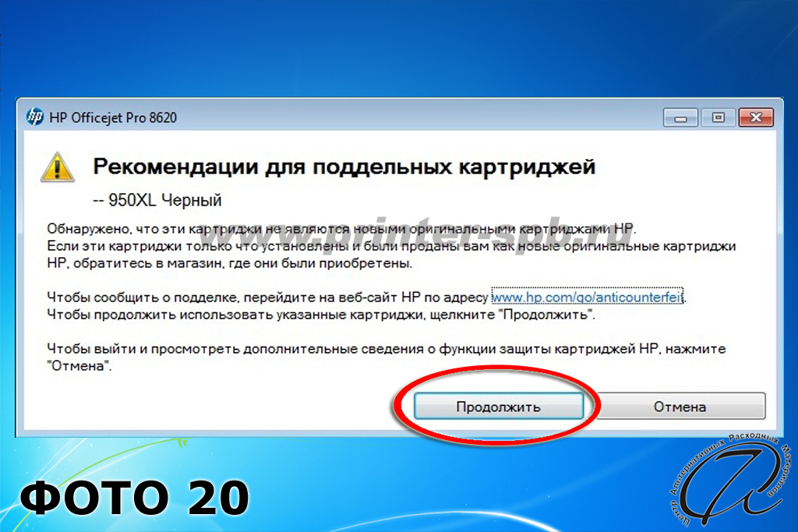Maximize the HP Officejet Pro 8620 window

tap(718, 118)
